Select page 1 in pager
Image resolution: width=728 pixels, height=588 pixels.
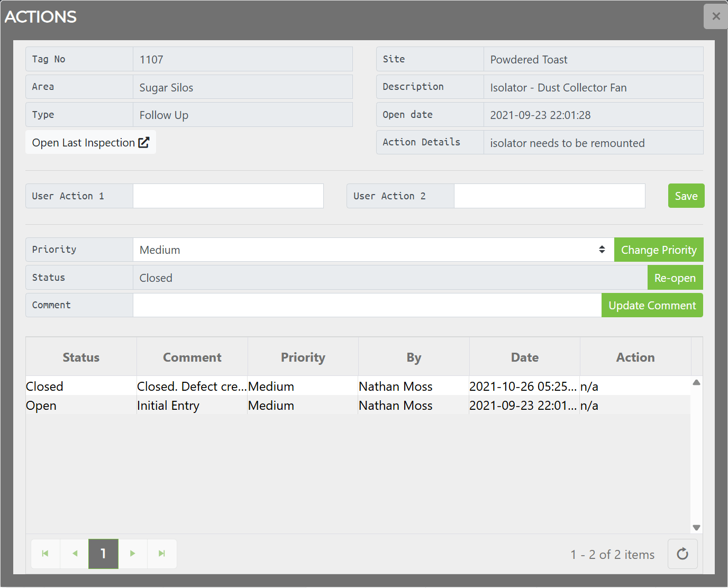pyautogui.click(x=103, y=554)
